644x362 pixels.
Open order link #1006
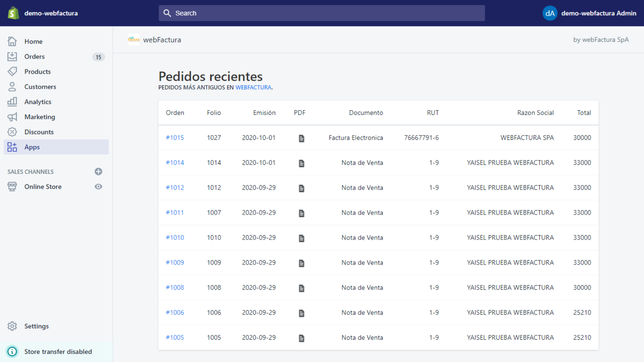(x=175, y=313)
